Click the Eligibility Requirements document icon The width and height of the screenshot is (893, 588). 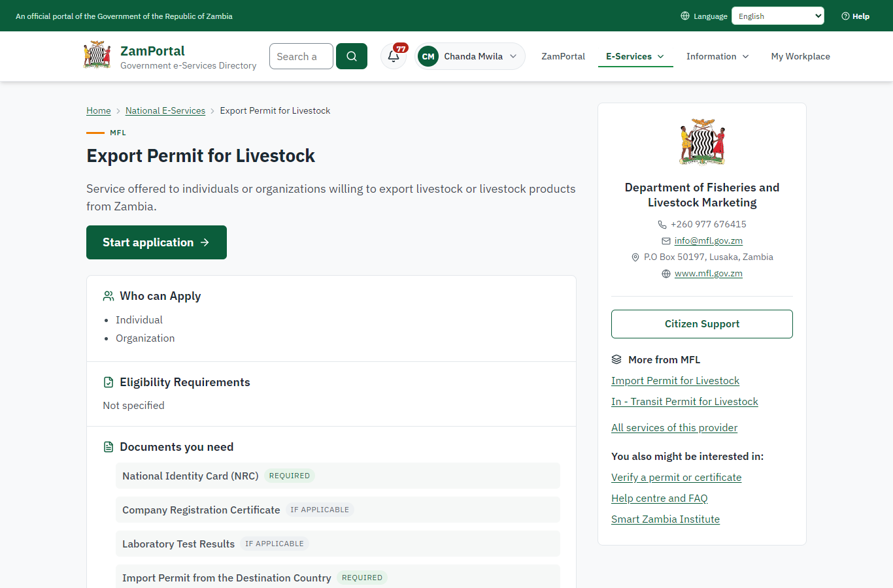[109, 382]
